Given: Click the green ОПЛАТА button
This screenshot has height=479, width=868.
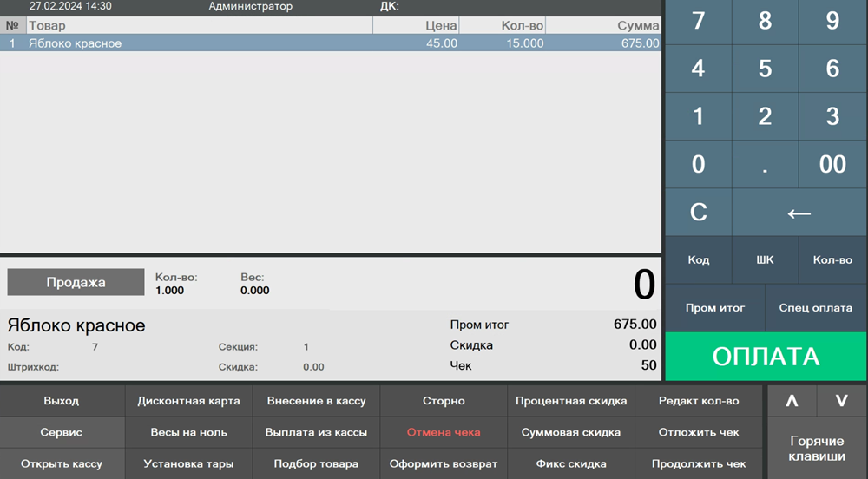Looking at the screenshot, I should (x=766, y=356).
